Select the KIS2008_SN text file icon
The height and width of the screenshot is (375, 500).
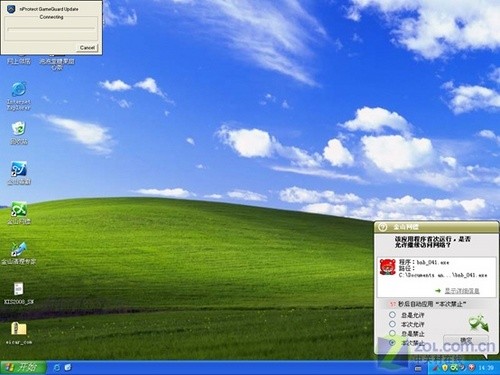pos(19,293)
